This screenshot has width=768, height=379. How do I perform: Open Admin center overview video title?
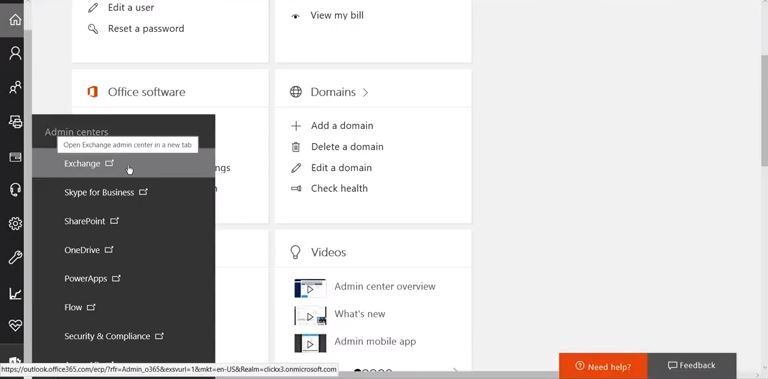(x=384, y=286)
